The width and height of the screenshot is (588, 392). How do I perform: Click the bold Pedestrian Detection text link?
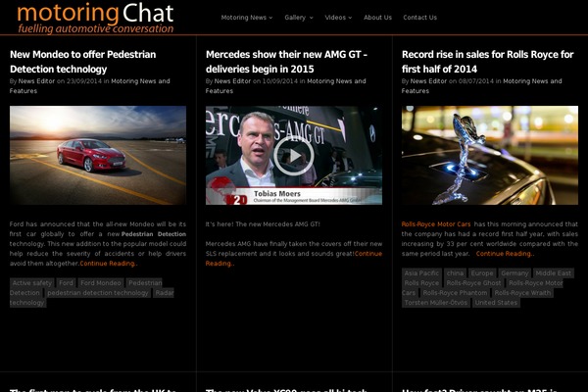[154, 234]
